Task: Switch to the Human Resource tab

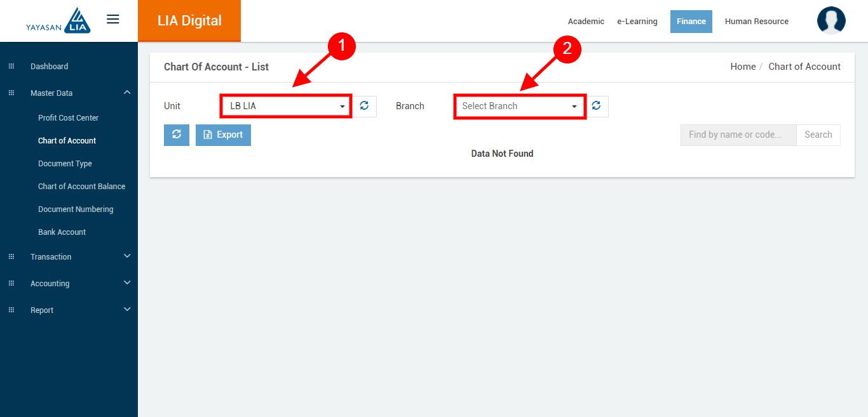Action: tap(756, 22)
